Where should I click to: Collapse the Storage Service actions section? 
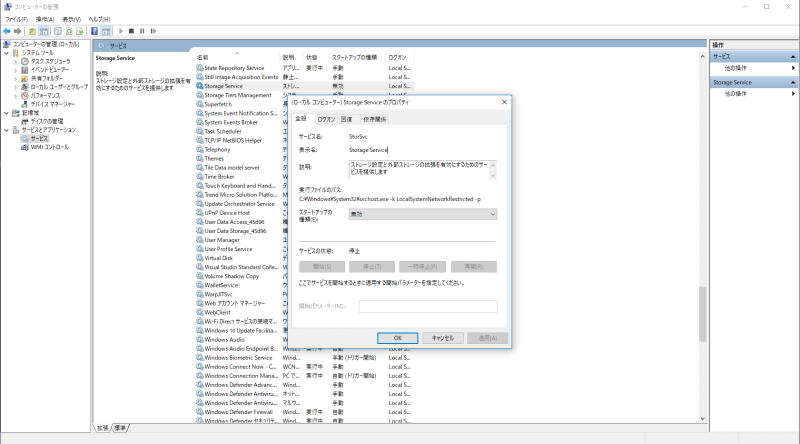(x=793, y=82)
